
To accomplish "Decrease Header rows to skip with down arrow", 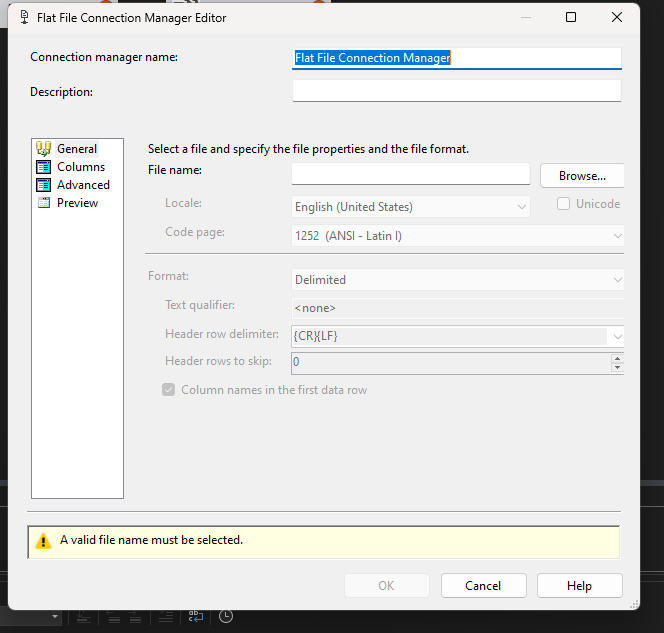I will (x=617, y=368).
